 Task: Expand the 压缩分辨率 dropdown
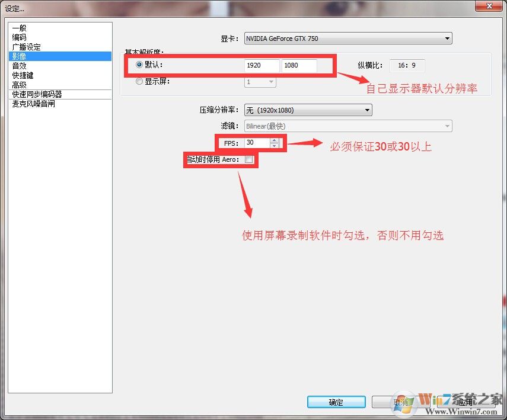[x=308, y=110]
